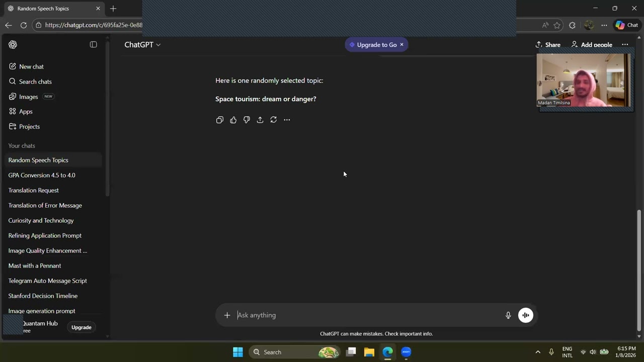Start a New chat
The image size is (644, 362).
point(31,66)
